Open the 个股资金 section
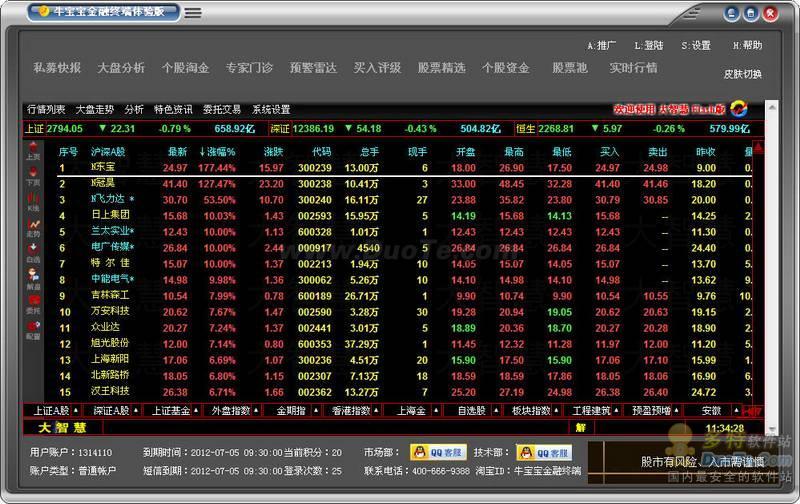The height and width of the screenshot is (504, 800). point(506,67)
